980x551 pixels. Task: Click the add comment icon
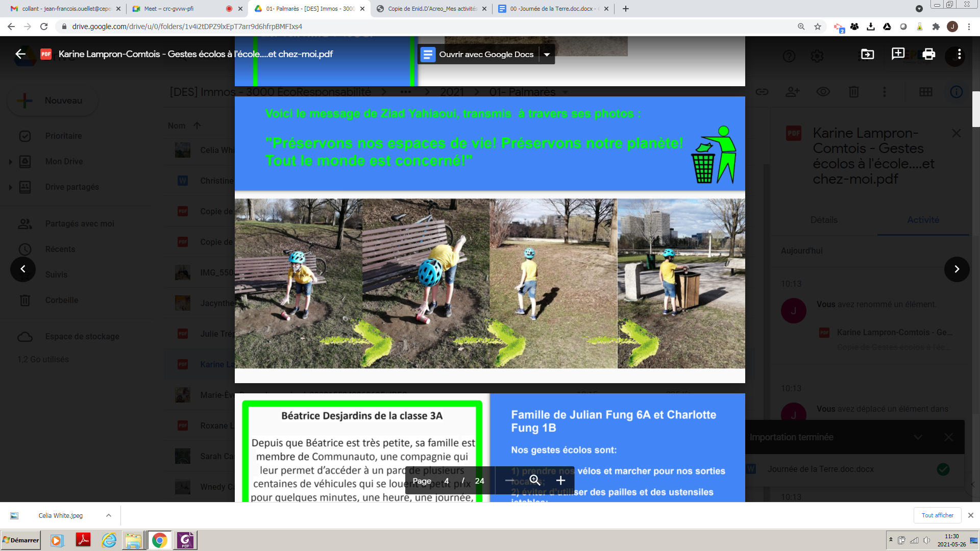[898, 54]
